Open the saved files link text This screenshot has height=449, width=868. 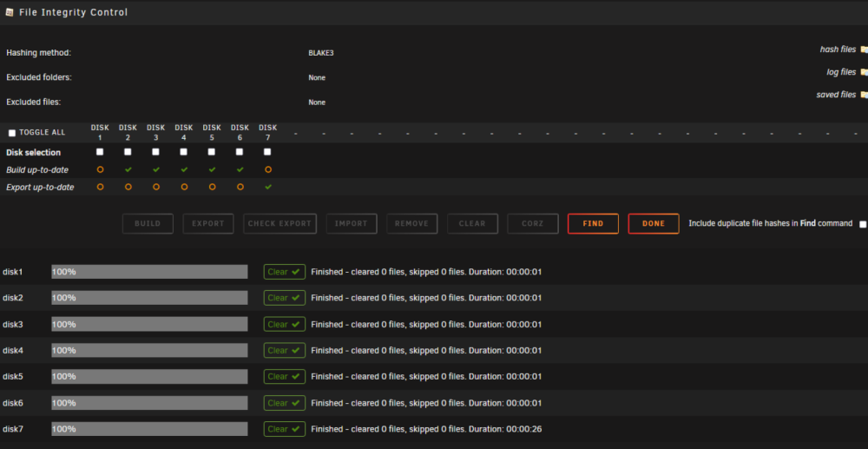(836, 96)
